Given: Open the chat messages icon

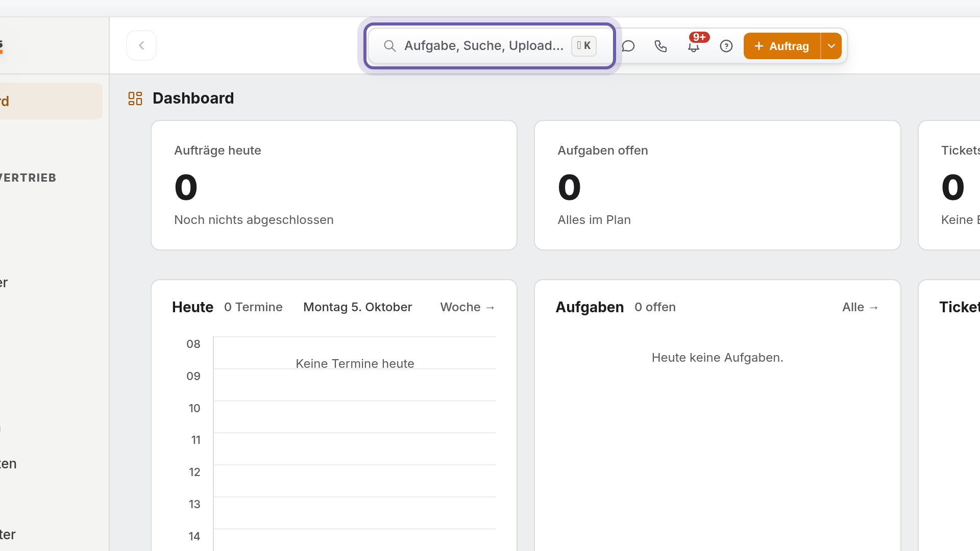Looking at the screenshot, I should point(628,46).
